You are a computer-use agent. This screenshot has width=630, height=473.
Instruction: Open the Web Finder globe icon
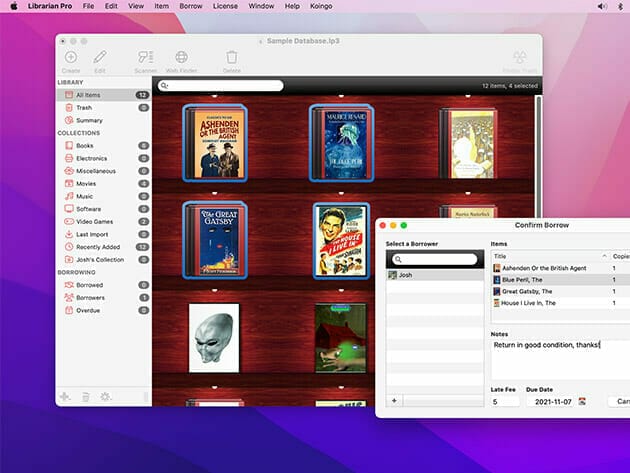[182, 58]
